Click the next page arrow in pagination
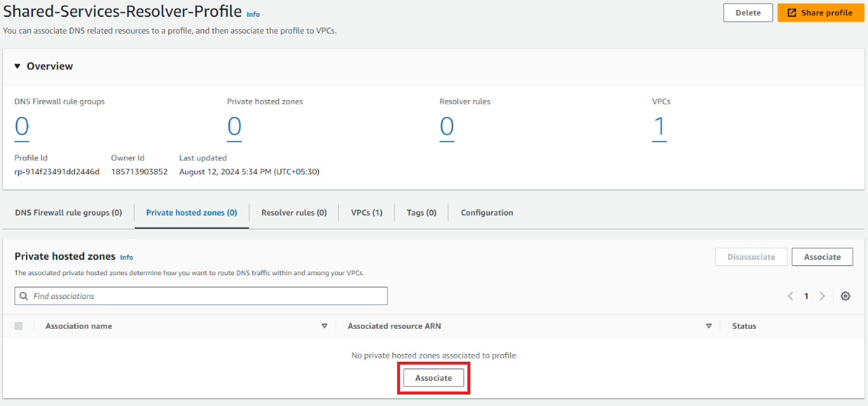 822,296
